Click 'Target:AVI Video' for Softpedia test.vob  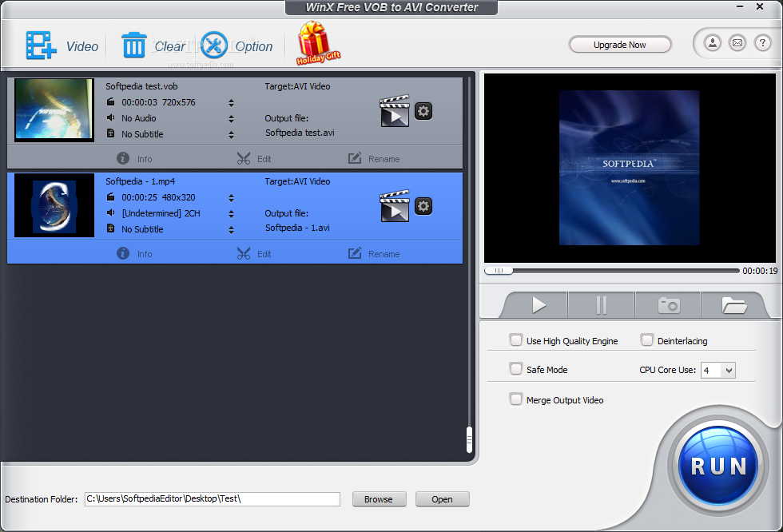click(x=297, y=86)
